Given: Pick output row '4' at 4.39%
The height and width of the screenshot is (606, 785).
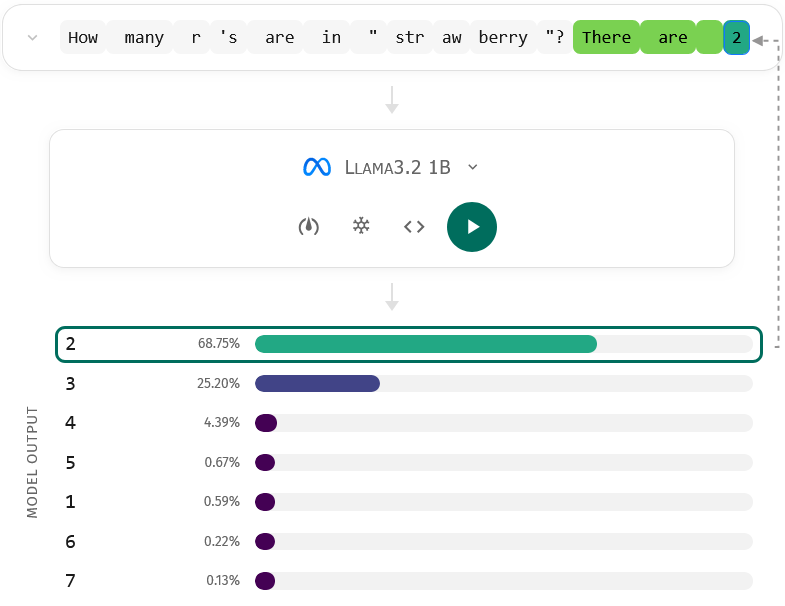Looking at the screenshot, I should [x=408, y=423].
